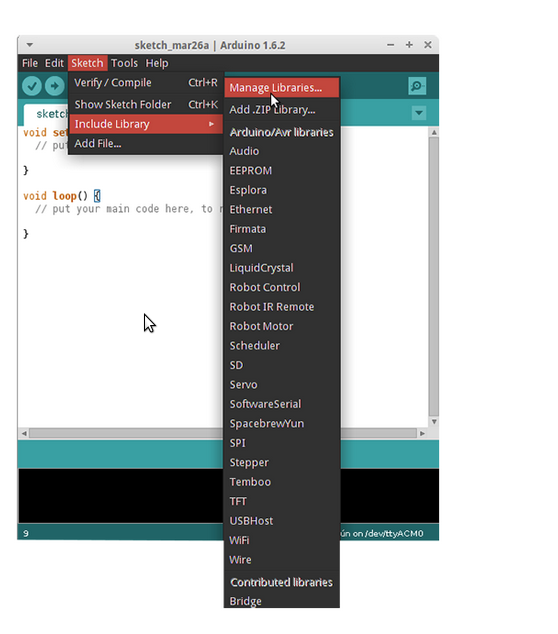Include the Esplora library
The height and width of the screenshot is (634, 558).
281,190
